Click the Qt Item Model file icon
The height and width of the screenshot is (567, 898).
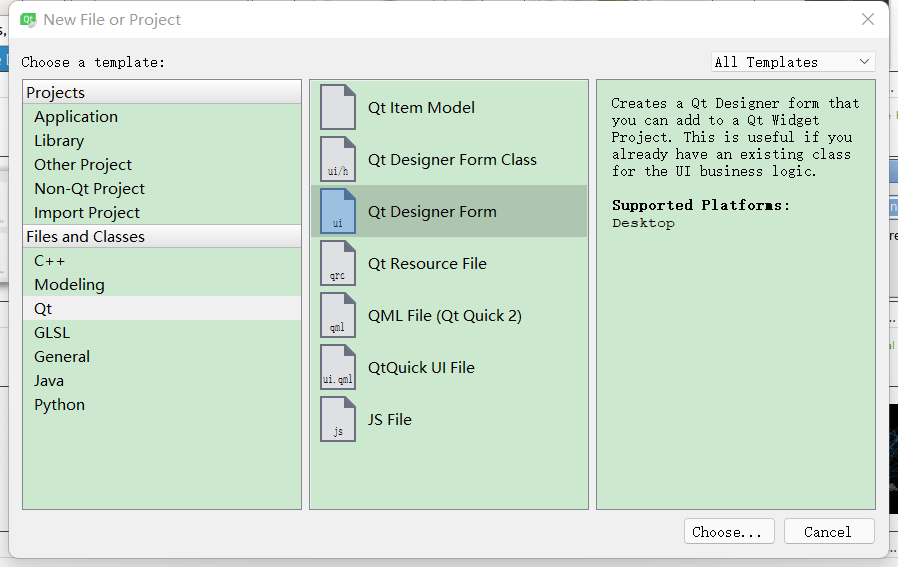click(x=338, y=107)
